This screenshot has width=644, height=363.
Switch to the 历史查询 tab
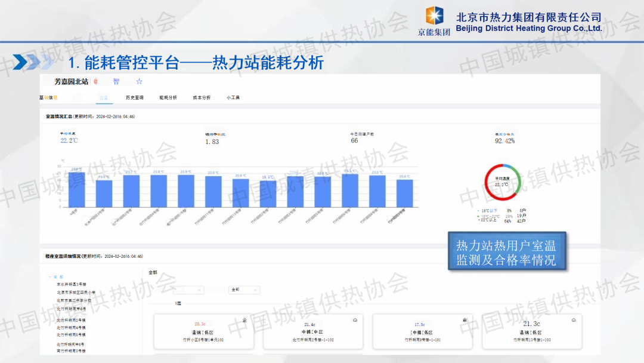coord(134,97)
